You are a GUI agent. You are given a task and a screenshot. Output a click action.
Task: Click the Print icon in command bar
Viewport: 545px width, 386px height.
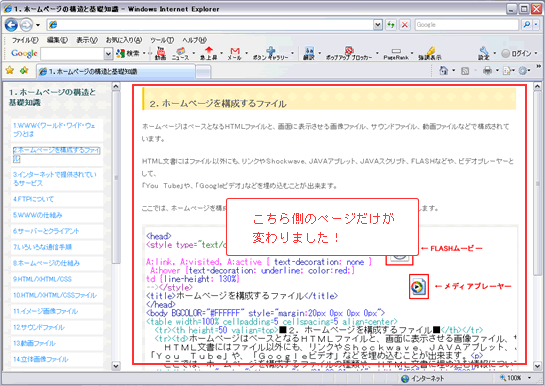pyautogui.click(x=488, y=71)
